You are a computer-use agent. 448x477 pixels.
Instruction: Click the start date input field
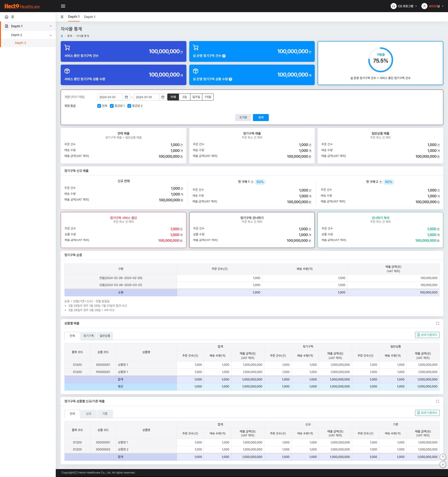point(110,97)
